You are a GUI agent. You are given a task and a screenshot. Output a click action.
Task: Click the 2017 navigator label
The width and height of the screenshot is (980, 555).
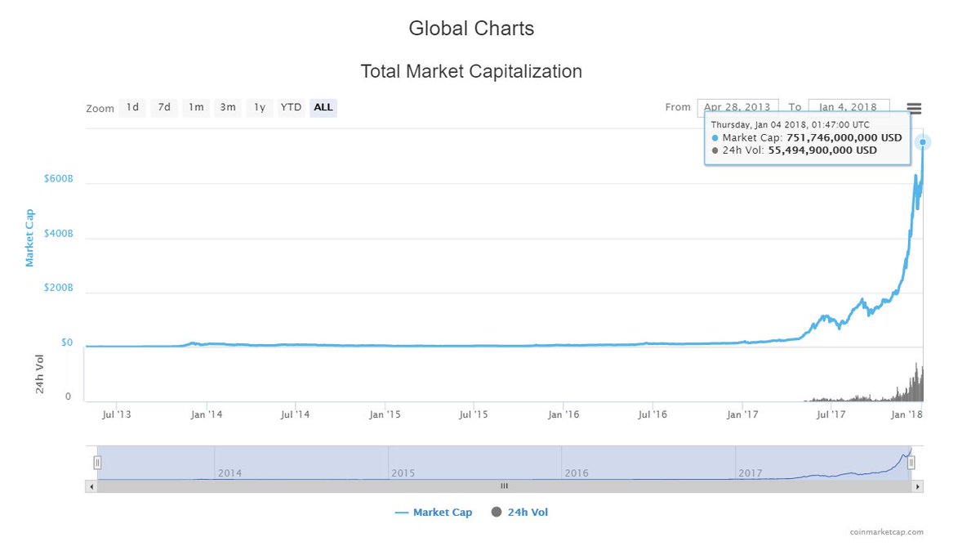(751, 473)
